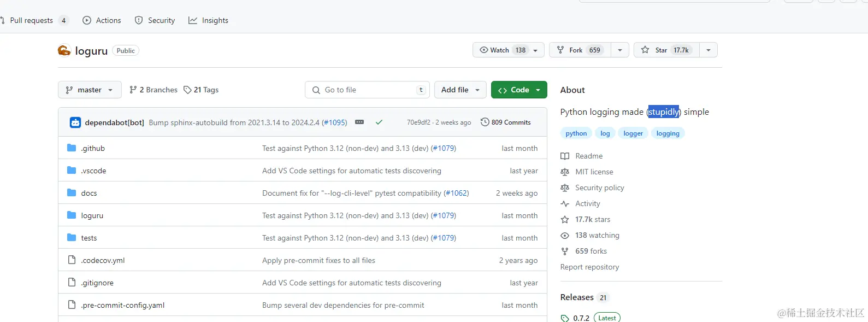
Task: Click the release tag icon beside 0.7.2
Action: click(565, 318)
